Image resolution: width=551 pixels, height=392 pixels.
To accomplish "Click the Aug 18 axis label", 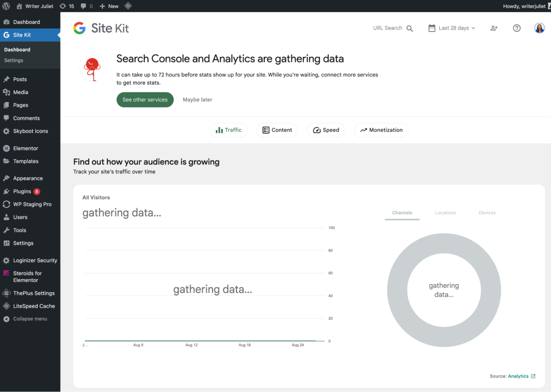I will 245,345.
